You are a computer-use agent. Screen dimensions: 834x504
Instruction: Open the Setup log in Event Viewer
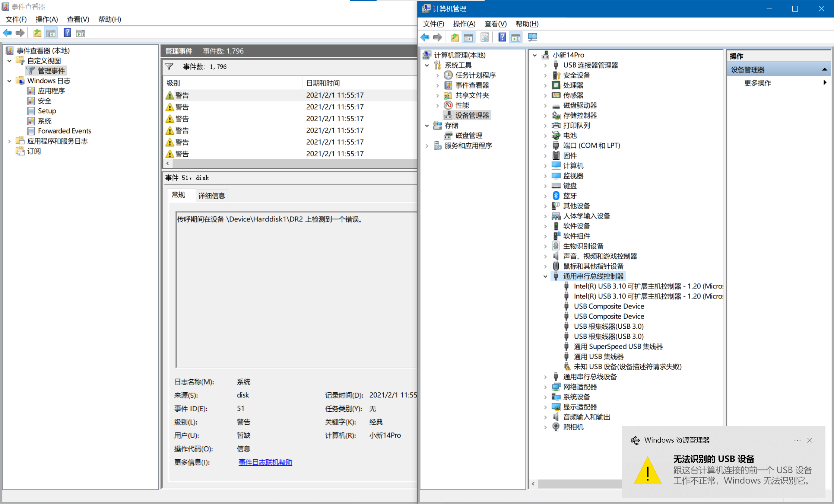click(47, 111)
